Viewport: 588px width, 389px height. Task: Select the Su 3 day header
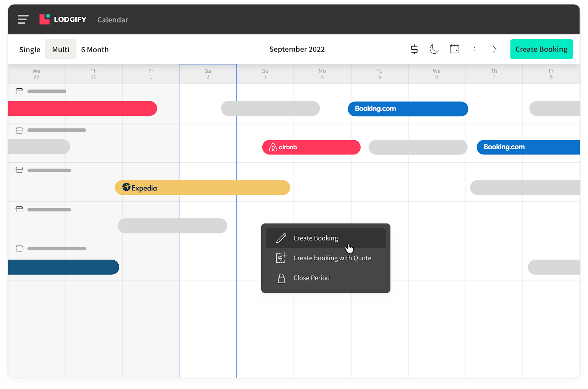(x=265, y=74)
